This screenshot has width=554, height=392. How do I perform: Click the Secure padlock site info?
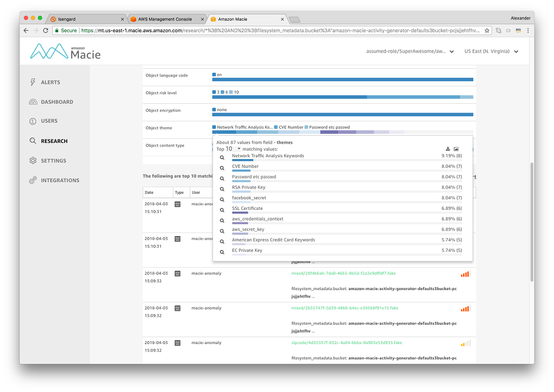66,30
